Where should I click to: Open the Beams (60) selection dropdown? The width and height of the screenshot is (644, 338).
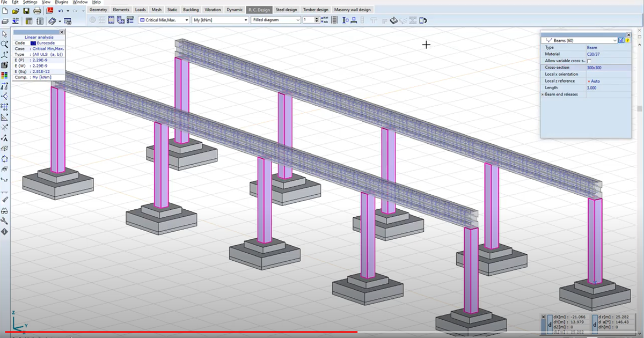coord(614,40)
